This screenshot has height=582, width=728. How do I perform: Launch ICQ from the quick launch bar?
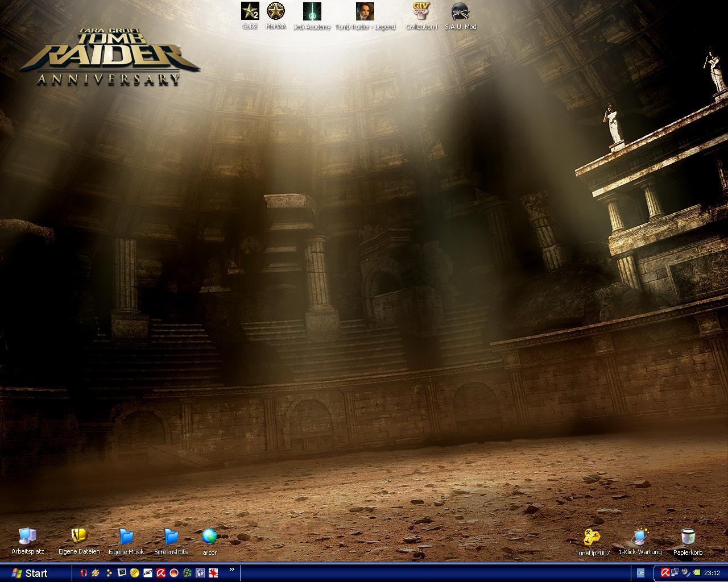(x=187, y=573)
